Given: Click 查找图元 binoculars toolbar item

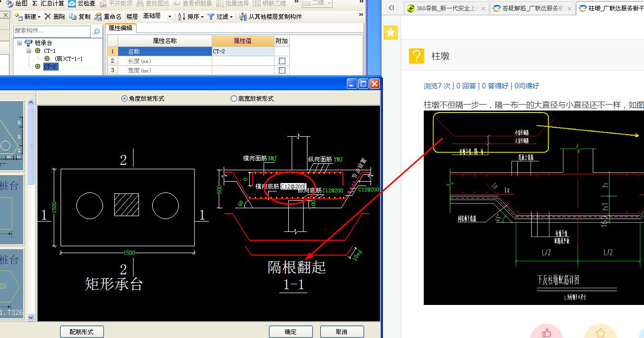Looking at the screenshot, I should click(152, 3).
